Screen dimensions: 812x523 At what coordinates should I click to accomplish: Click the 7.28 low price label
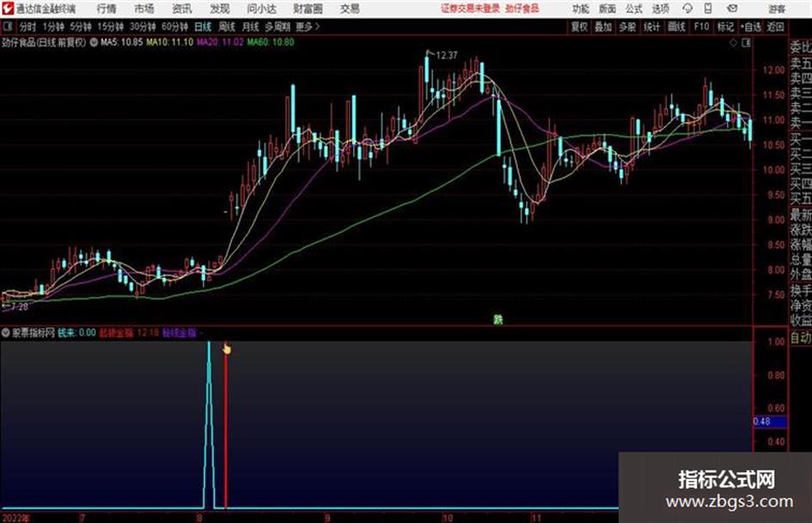[19, 307]
